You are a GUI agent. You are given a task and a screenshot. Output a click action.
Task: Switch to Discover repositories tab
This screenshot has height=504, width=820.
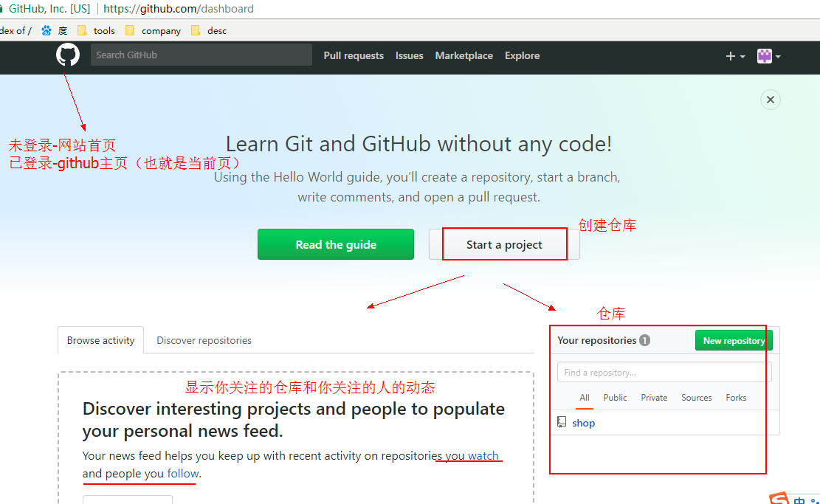point(204,340)
